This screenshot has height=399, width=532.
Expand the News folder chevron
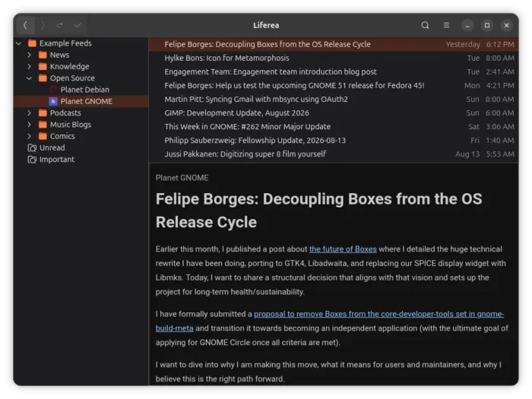click(29, 55)
